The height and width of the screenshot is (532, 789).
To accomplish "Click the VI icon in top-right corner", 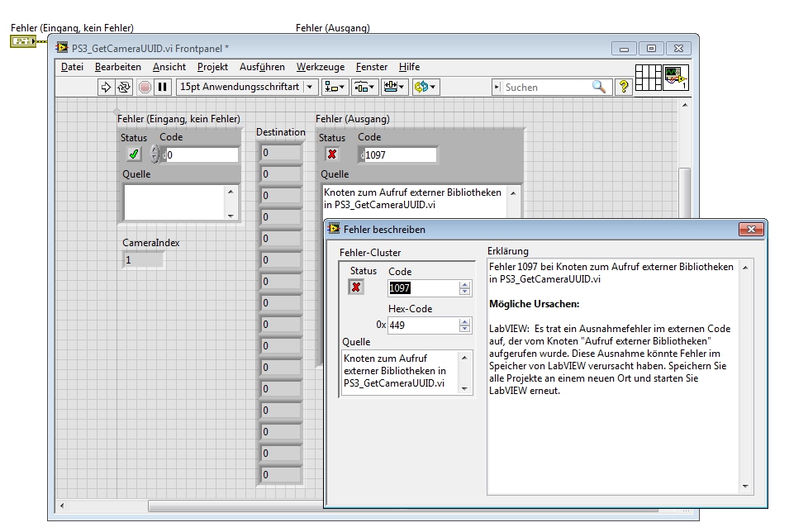I will click(x=675, y=78).
